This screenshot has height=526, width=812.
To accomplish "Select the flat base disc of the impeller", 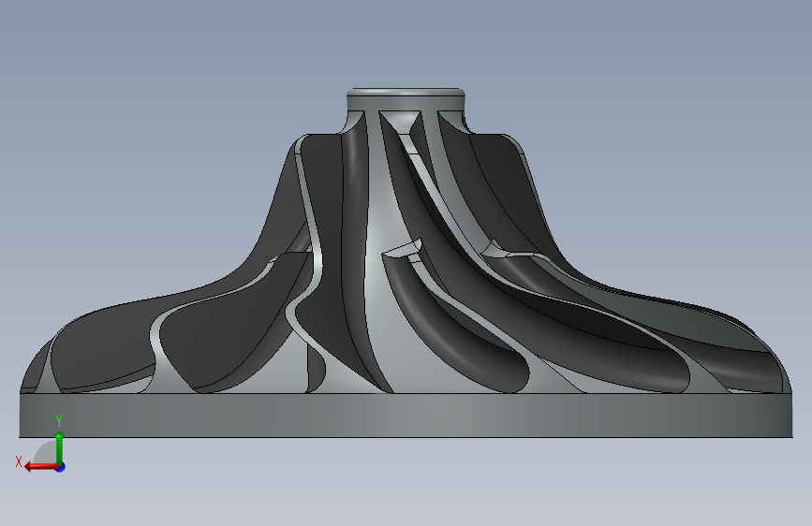I will (x=406, y=416).
